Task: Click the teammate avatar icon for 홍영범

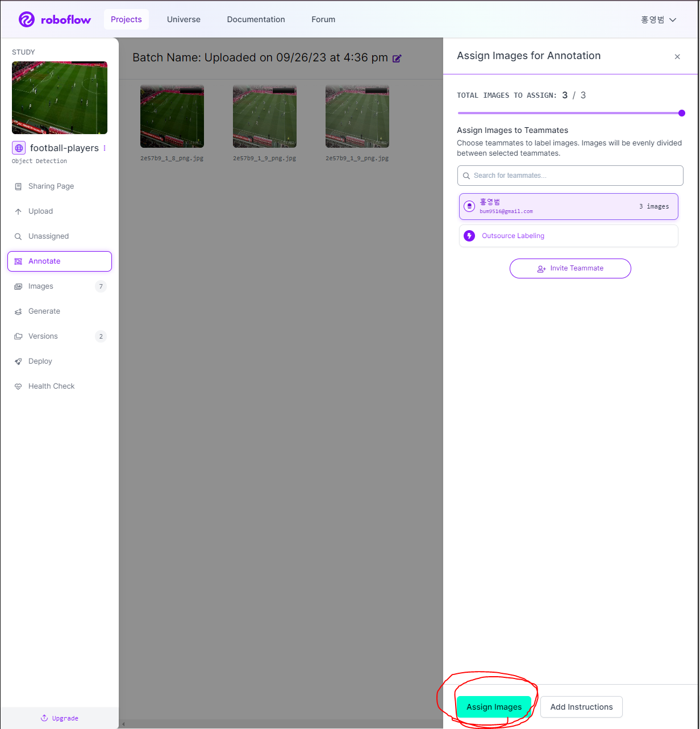Action: 469,206
